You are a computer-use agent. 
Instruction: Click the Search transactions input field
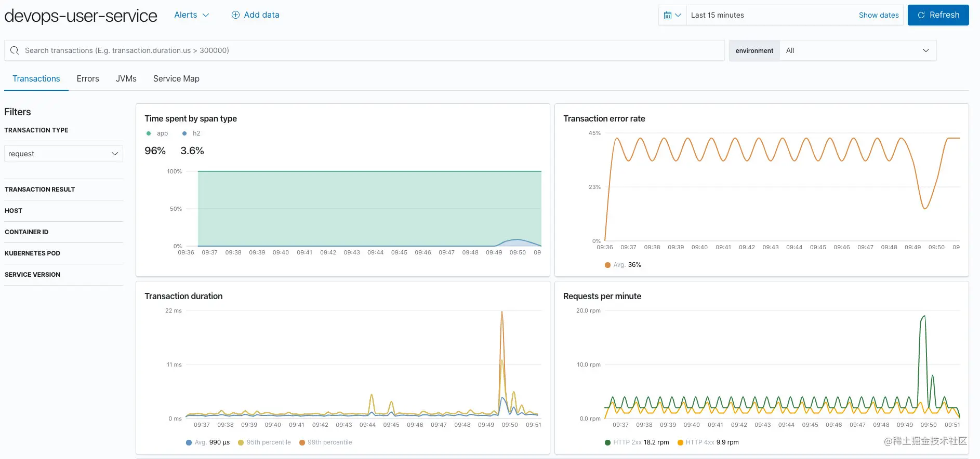click(x=364, y=50)
